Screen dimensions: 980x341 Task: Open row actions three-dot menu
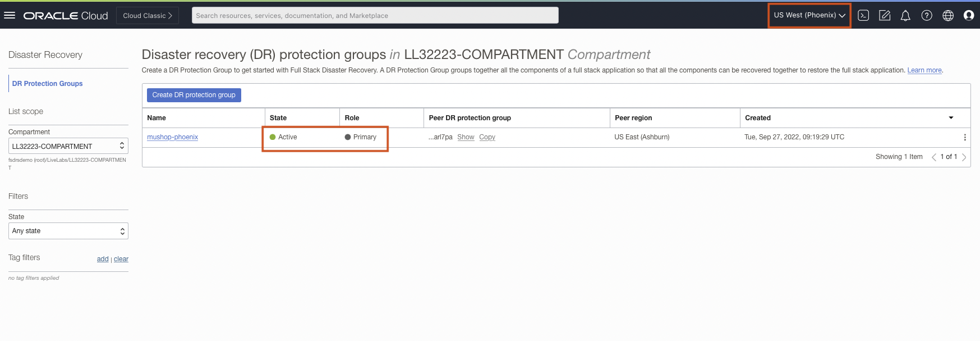click(964, 138)
